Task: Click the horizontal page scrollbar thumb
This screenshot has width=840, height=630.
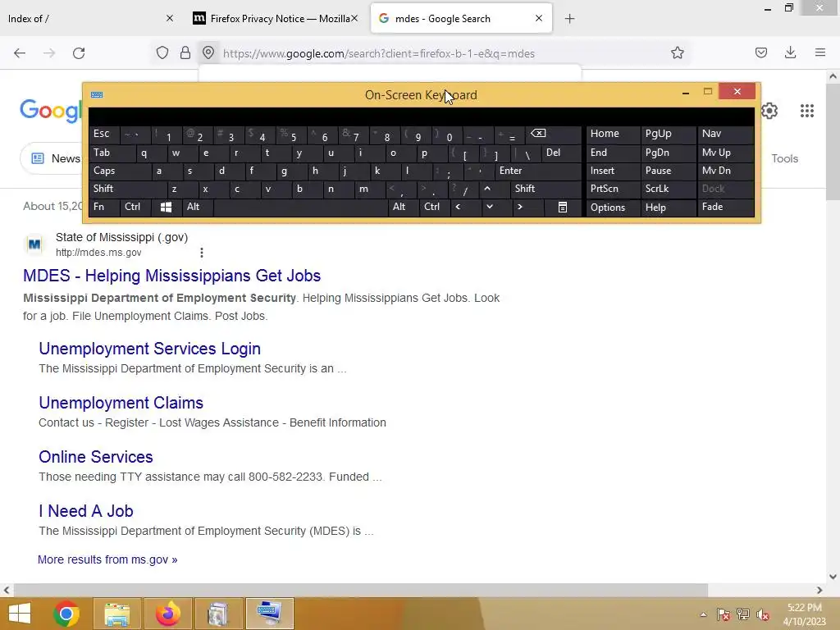Action: click(x=360, y=590)
